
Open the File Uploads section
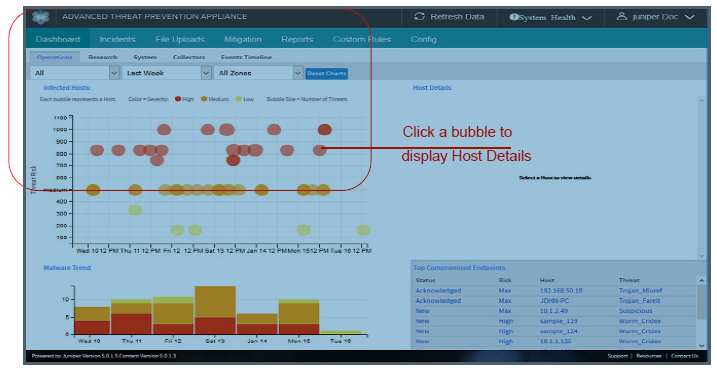(x=180, y=39)
